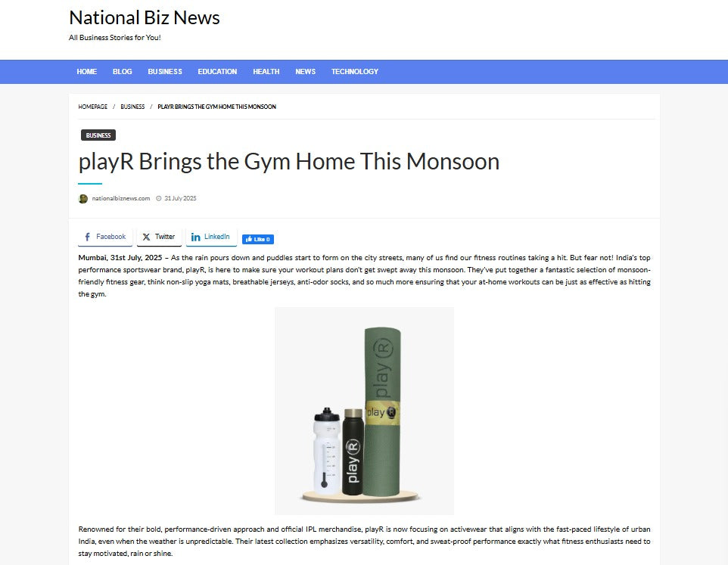Open the EDUCATION menu item
This screenshot has width=728, height=565.
[217, 72]
